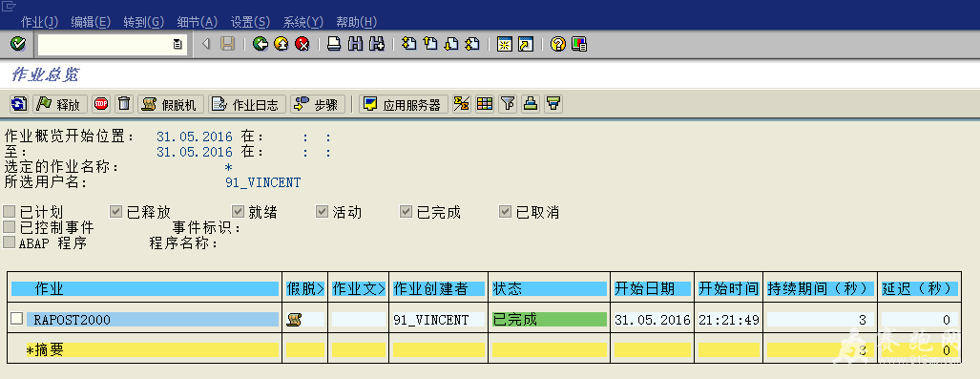
Task: Open the 编辑(E) menu
Action: point(91,22)
